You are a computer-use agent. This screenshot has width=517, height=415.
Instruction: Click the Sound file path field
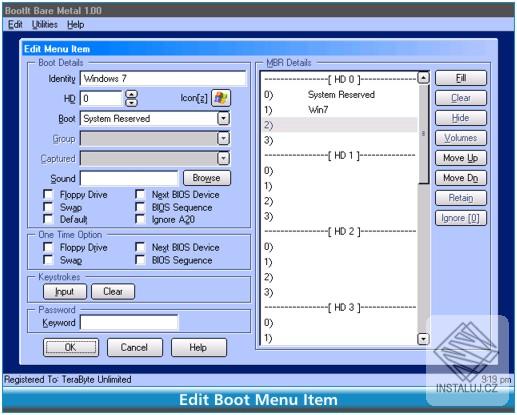coord(129,178)
